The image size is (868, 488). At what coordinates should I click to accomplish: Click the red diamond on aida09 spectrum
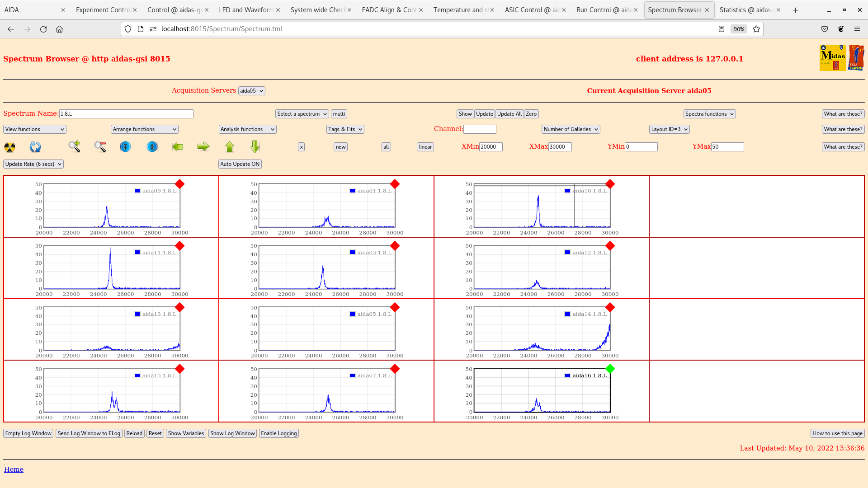click(179, 184)
